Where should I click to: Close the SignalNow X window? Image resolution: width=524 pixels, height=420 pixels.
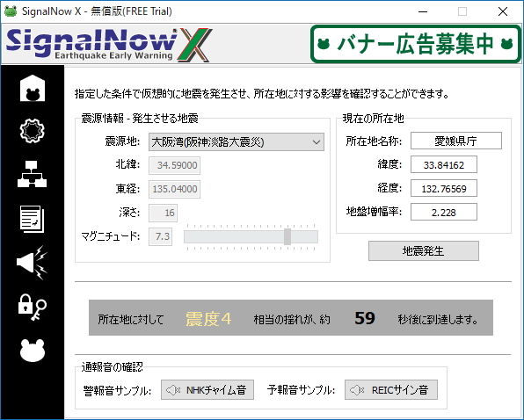[x=503, y=11]
